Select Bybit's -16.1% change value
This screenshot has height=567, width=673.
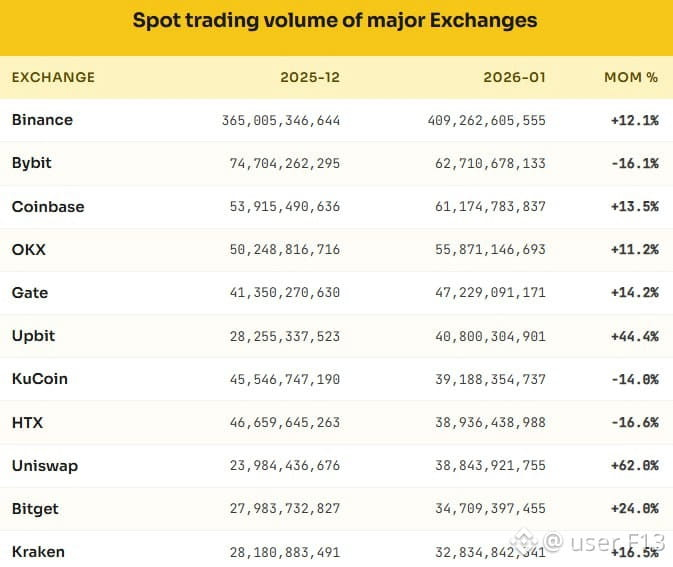tap(635, 164)
